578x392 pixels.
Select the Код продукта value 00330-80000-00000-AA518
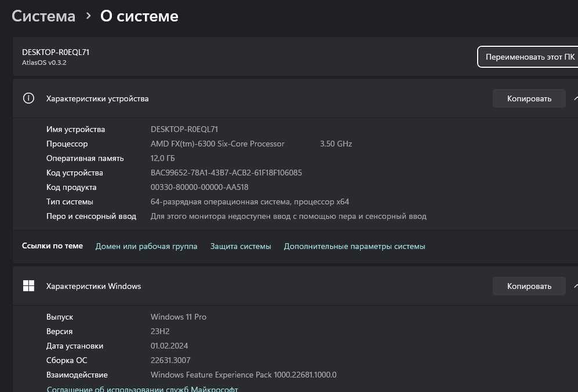pyautogui.click(x=199, y=187)
